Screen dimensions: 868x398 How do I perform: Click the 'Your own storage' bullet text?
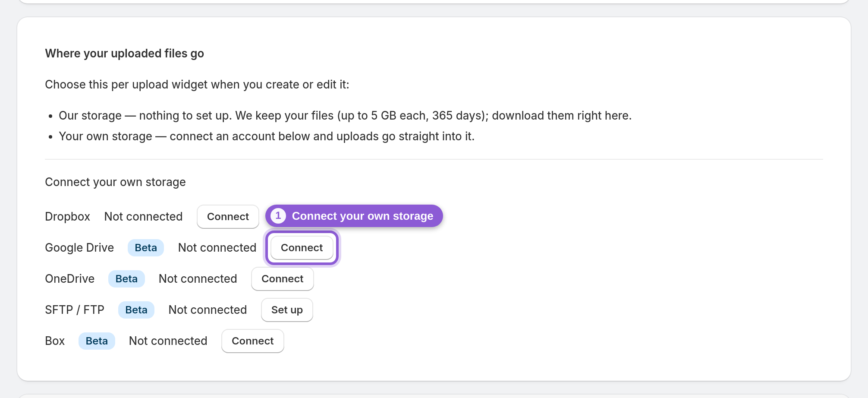(x=267, y=136)
